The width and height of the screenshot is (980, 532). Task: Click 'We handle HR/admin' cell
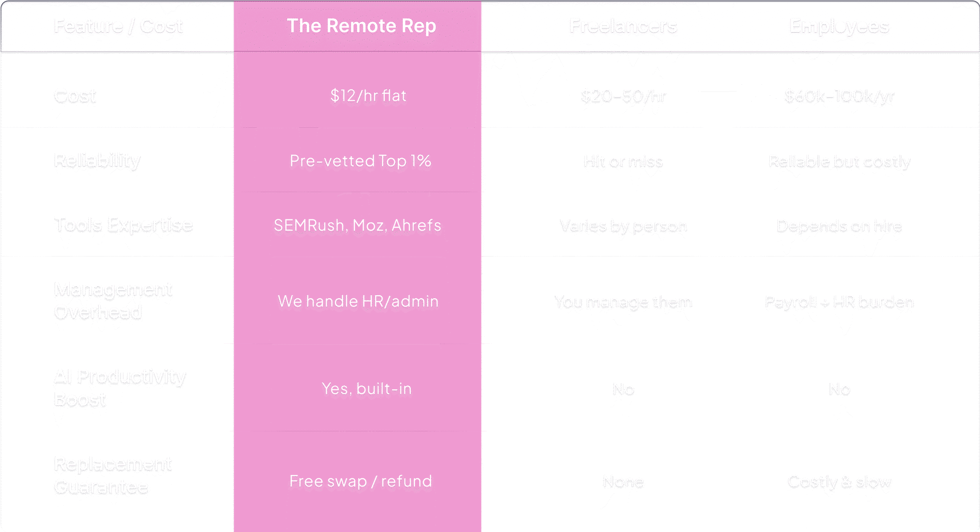click(x=358, y=301)
